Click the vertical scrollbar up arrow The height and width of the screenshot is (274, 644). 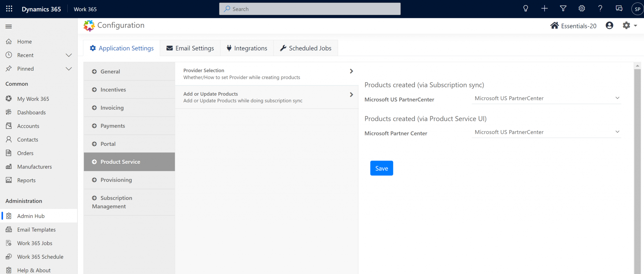tap(637, 66)
